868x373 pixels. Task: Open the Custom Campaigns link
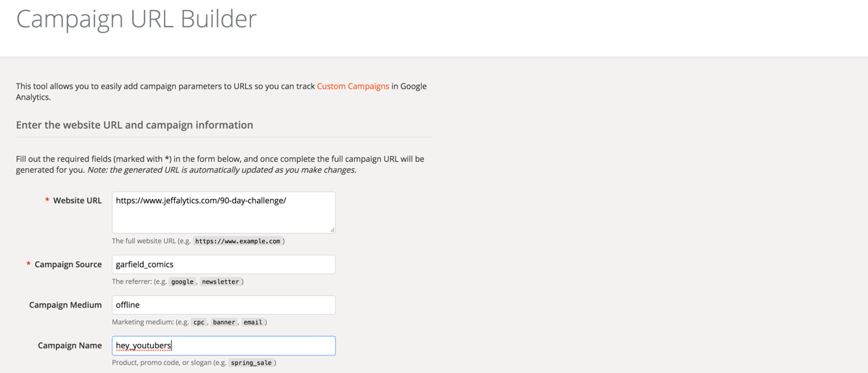pyautogui.click(x=353, y=86)
